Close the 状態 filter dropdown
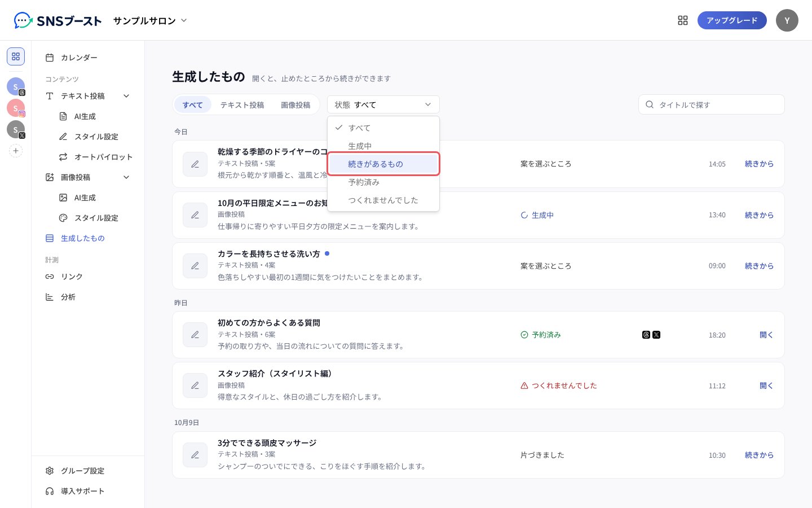 383,104
